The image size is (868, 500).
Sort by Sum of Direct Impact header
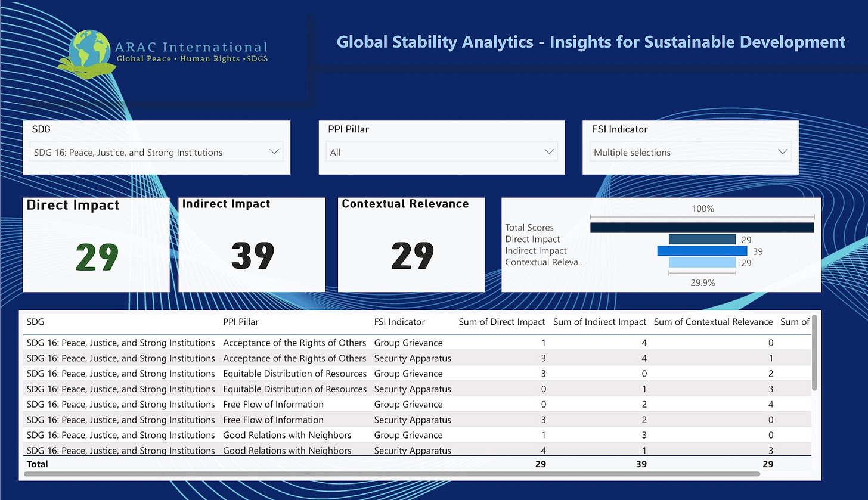tap(502, 322)
